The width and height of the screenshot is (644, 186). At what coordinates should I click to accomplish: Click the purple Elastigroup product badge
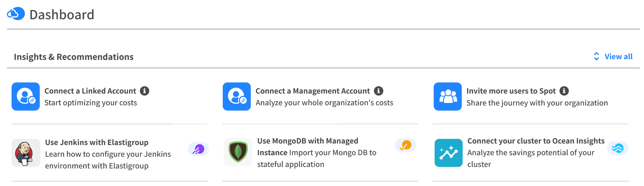(198, 149)
